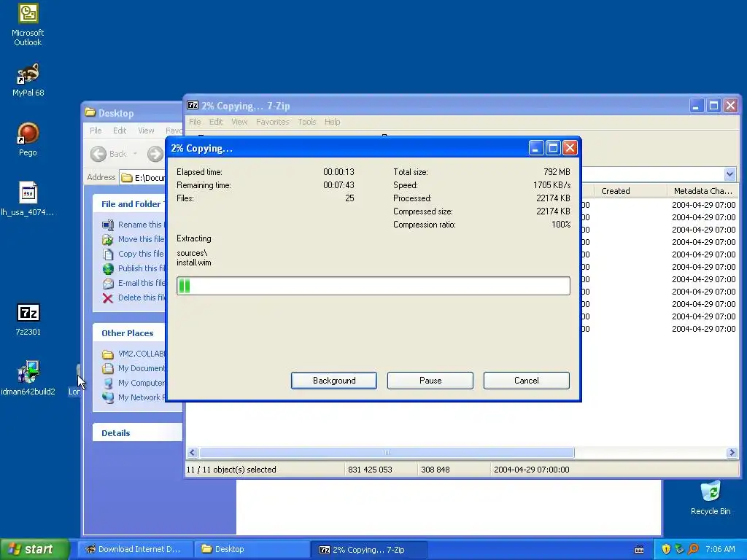Viewport: 747px width, 560px height.
Task: Open Tools menu in 7-Zip window
Action: pos(307,122)
